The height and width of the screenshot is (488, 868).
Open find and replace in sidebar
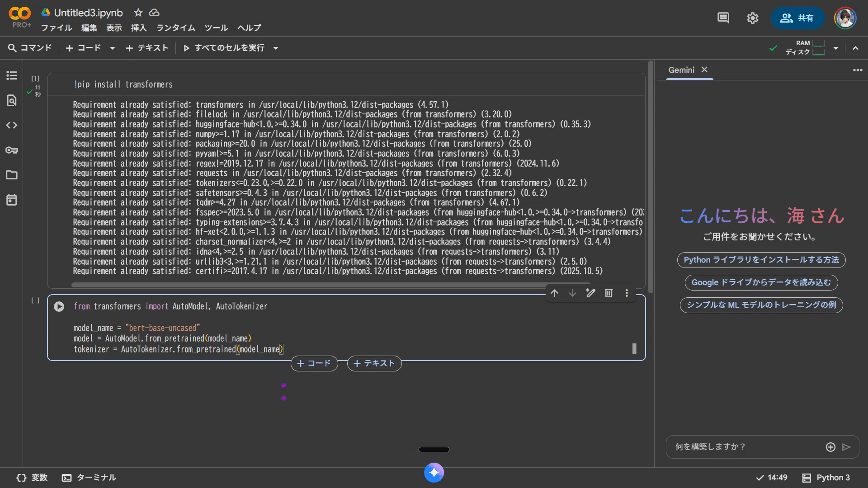pos(12,100)
